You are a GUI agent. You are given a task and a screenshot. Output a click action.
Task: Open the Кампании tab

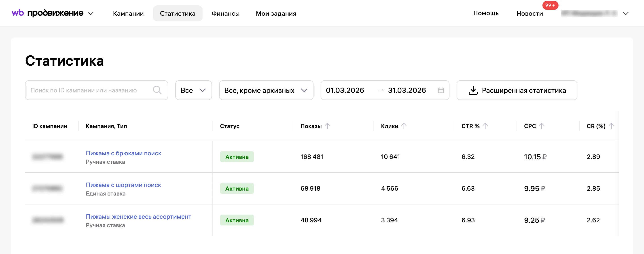pyautogui.click(x=128, y=13)
